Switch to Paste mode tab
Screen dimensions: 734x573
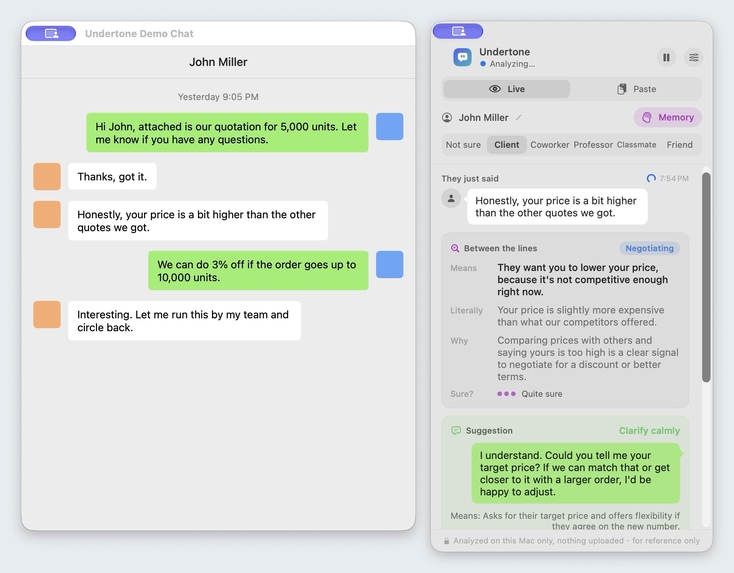click(636, 89)
